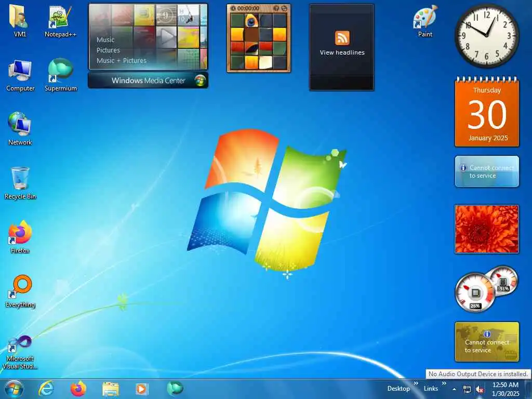Open the Paint desktop shortcut
The width and height of the screenshot is (532, 399).
pos(425,20)
